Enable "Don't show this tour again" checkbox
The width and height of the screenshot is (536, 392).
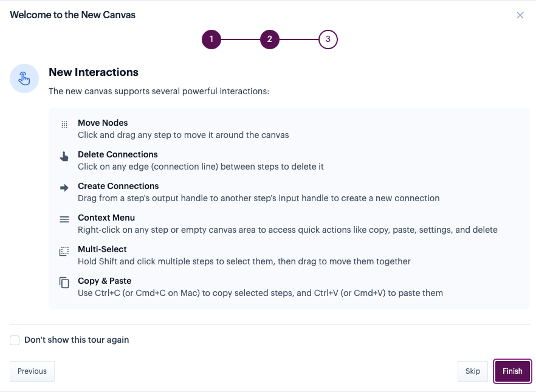(15, 340)
